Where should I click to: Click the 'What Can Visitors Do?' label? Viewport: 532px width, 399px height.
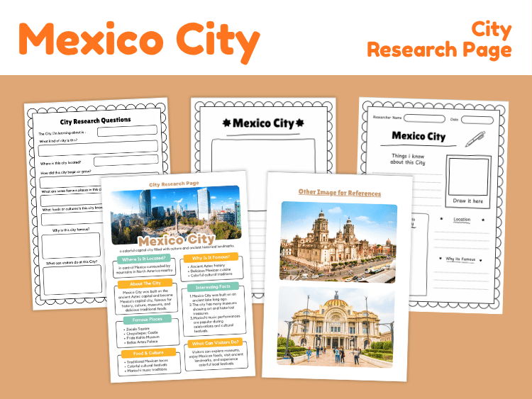pyautogui.click(x=215, y=343)
